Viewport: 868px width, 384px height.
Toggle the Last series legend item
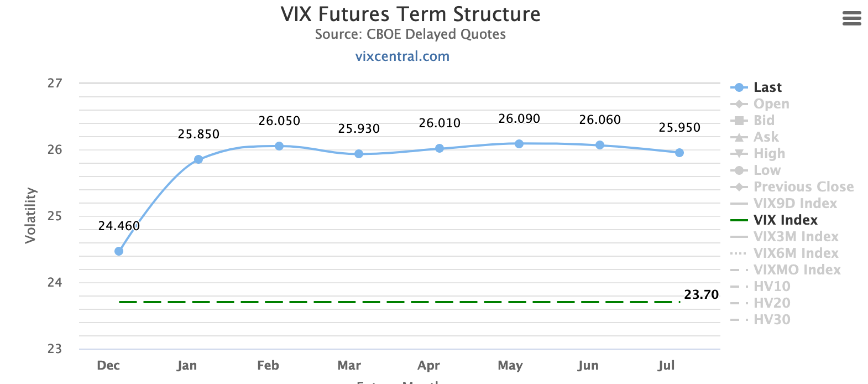coord(767,87)
